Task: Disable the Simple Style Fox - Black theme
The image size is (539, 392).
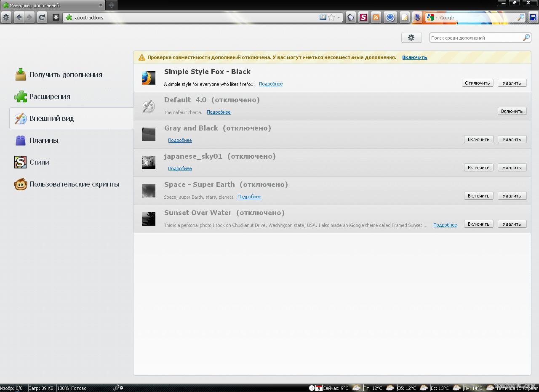Action: tap(477, 83)
